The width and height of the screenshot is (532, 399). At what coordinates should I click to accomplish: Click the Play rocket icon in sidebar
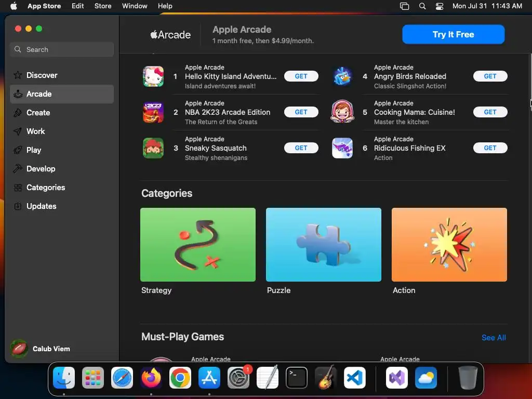pyautogui.click(x=18, y=150)
